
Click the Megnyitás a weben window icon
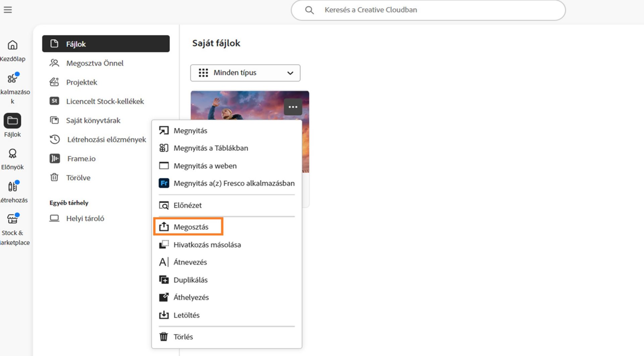pyautogui.click(x=164, y=165)
